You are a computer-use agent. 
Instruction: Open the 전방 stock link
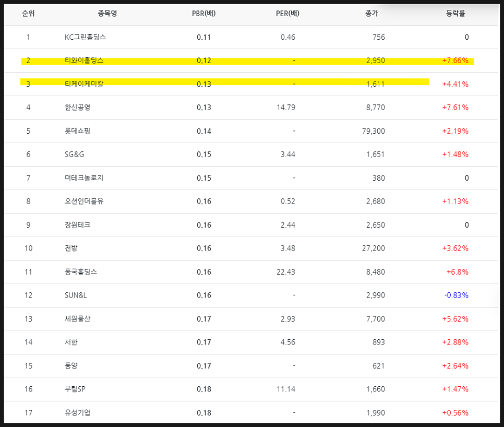tap(71, 248)
